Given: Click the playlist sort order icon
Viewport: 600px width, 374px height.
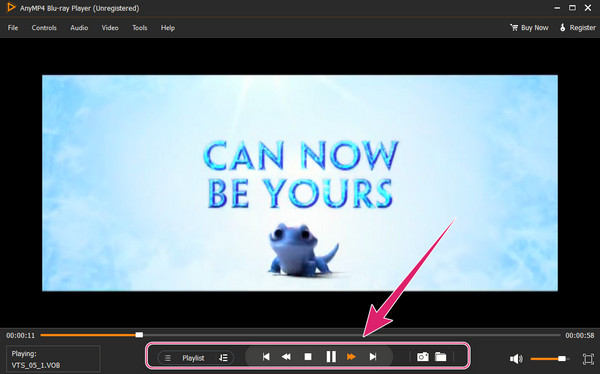Looking at the screenshot, I should (x=223, y=358).
